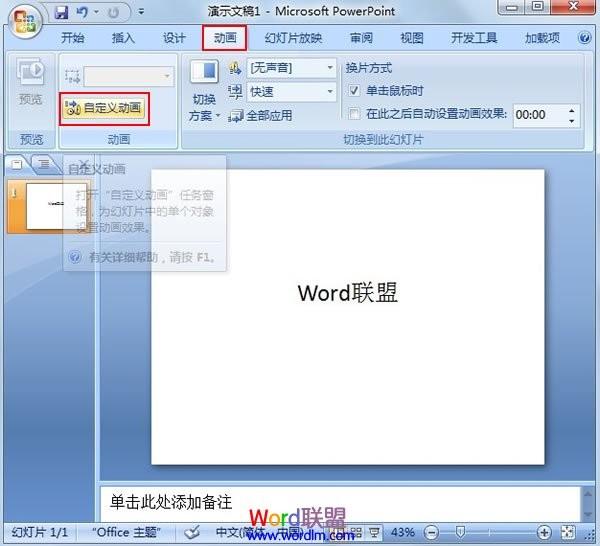600x546 pixels.
Task: Expand the 无声音 sound dropdown
Action: 330,68
